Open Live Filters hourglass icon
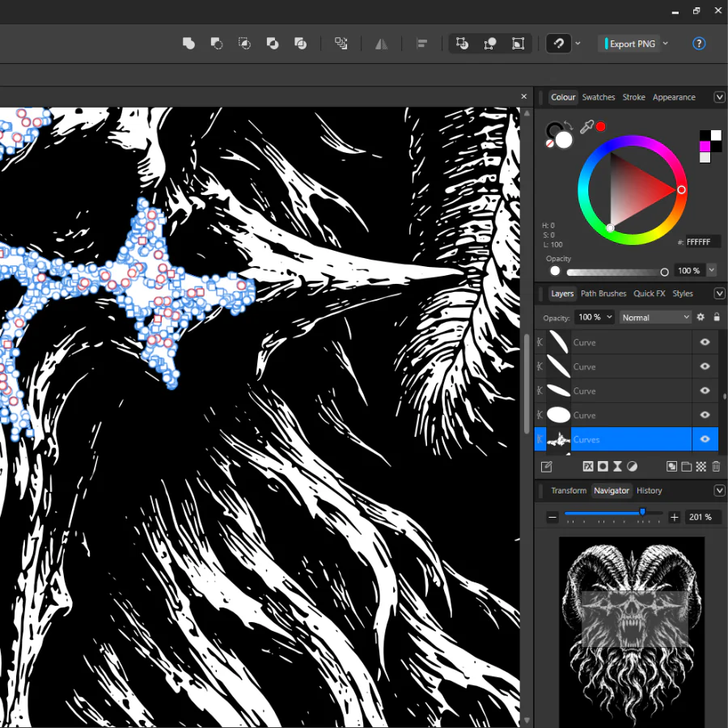Viewport: 728px width, 728px height. pyautogui.click(x=617, y=467)
